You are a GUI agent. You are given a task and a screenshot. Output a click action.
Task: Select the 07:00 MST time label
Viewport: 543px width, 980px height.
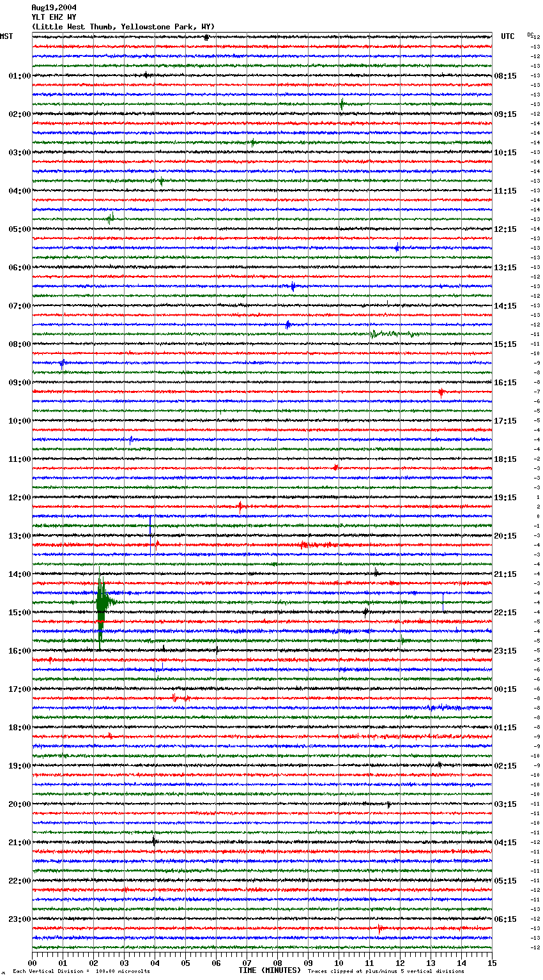point(20,306)
